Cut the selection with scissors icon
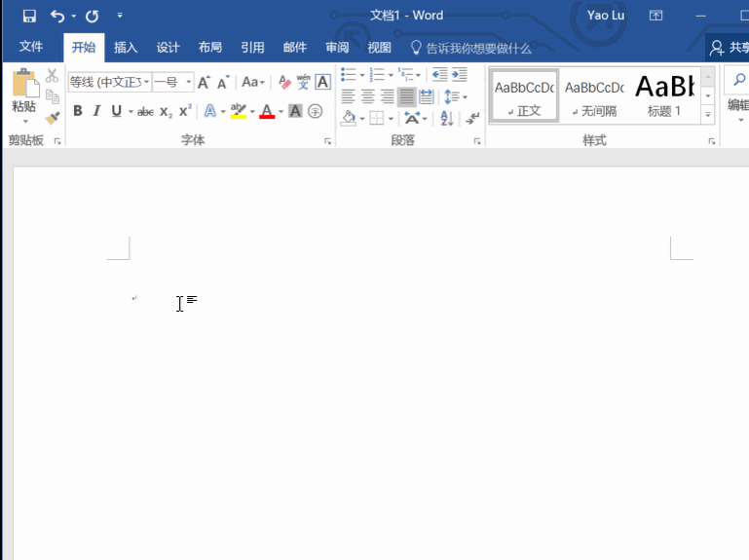 click(52, 76)
